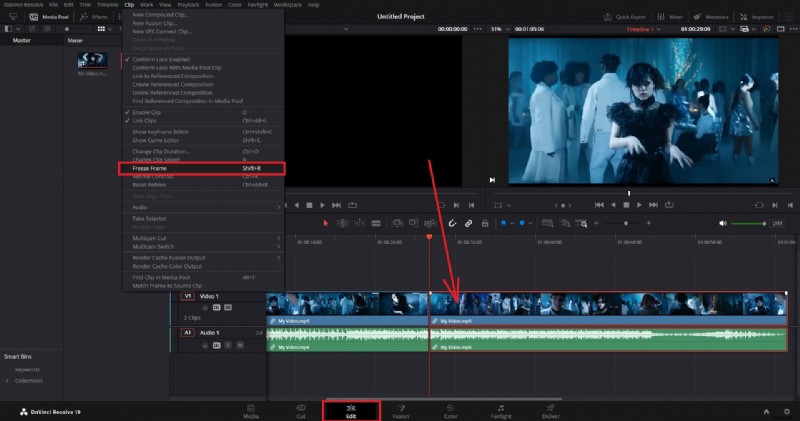Open the Mixer panel button
The image size is (800, 421).
(x=670, y=17)
